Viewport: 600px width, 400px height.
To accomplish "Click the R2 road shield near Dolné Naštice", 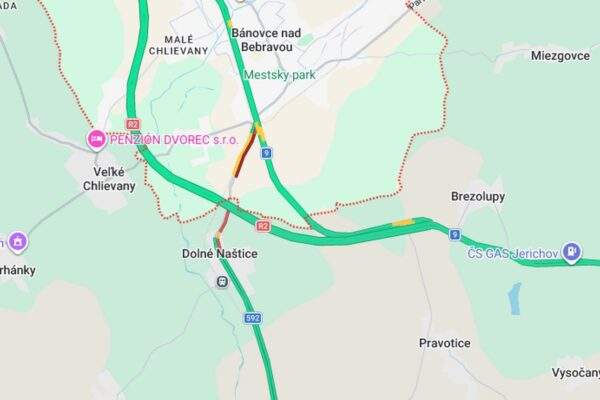I will pos(263,226).
